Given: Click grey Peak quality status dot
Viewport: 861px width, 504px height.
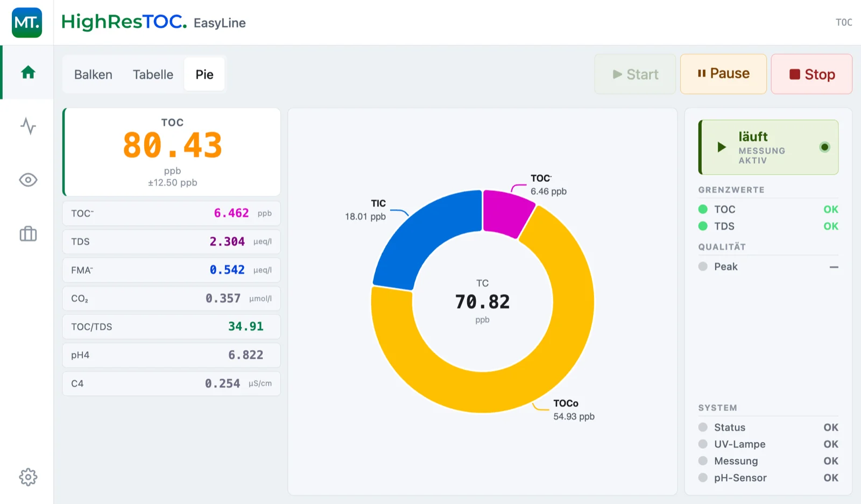Looking at the screenshot, I should (703, 266).
